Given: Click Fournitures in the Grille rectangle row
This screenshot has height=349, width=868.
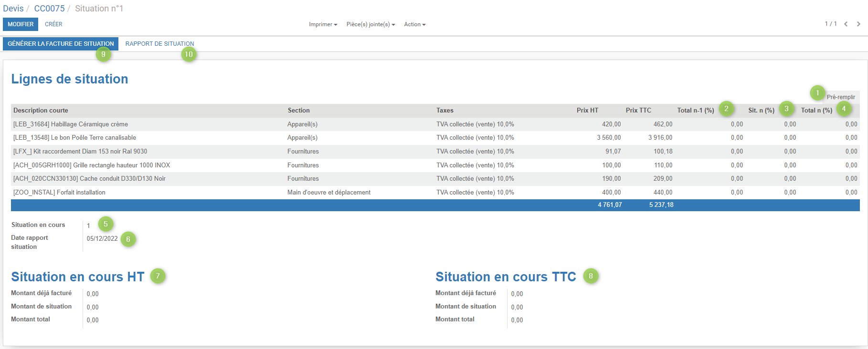Looking at the screenshot, I should (x=303, y=165).
